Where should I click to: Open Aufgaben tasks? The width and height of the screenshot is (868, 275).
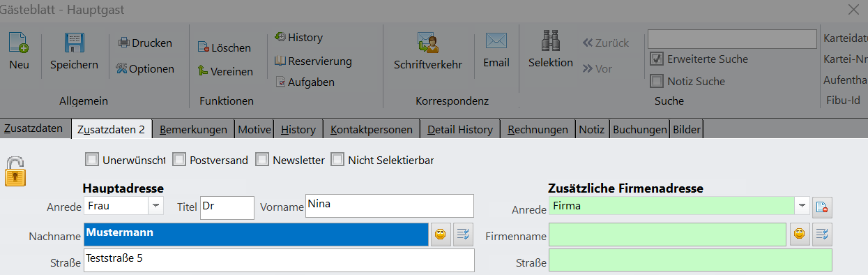(x=305, y=82)
